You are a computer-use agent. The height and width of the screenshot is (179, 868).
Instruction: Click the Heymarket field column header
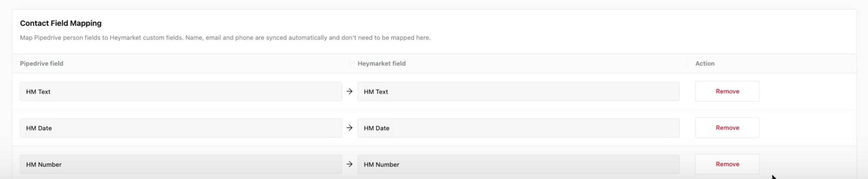(381, 63)
